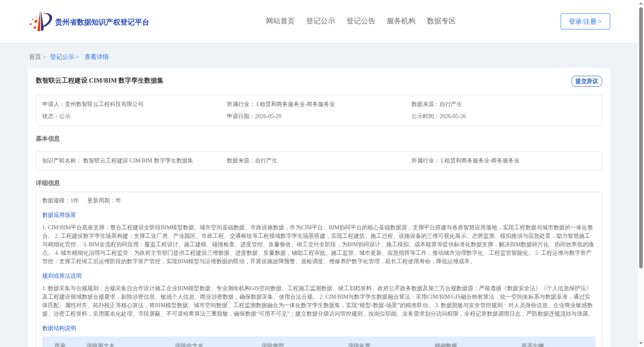Click the 贵州省数据知识产权登记平台 title
This screenshot has height=347, width=644.
click(102, 22)
